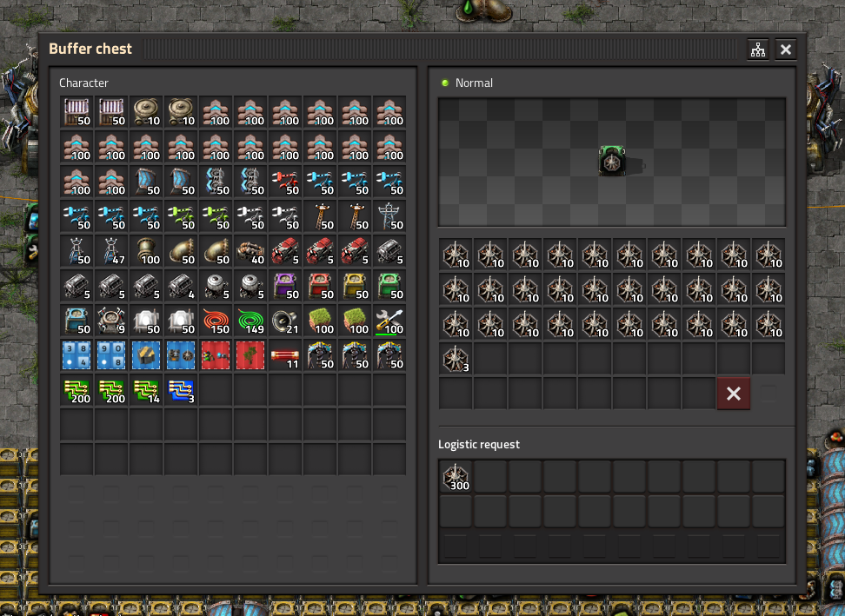Viewport: 845px width, 616px height.
Task: Open the logistic network view button
Action: click(x=758, y=50)
